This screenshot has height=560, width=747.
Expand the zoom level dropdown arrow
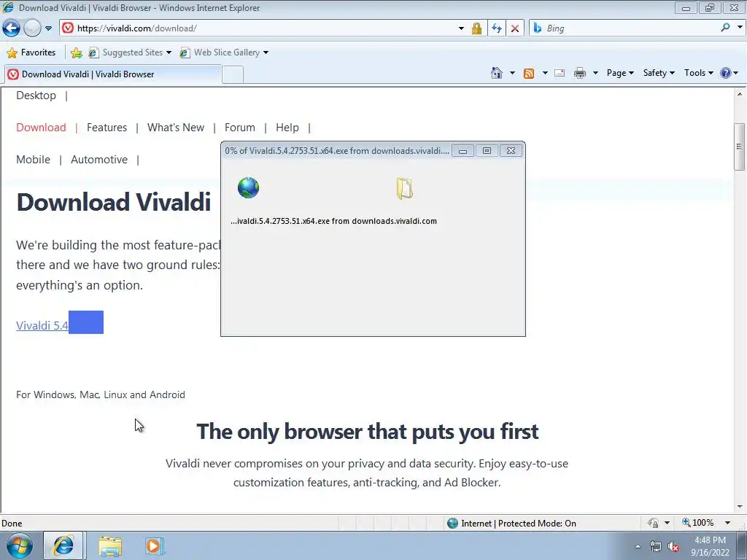pyautogui.click(x=727, y=523)
